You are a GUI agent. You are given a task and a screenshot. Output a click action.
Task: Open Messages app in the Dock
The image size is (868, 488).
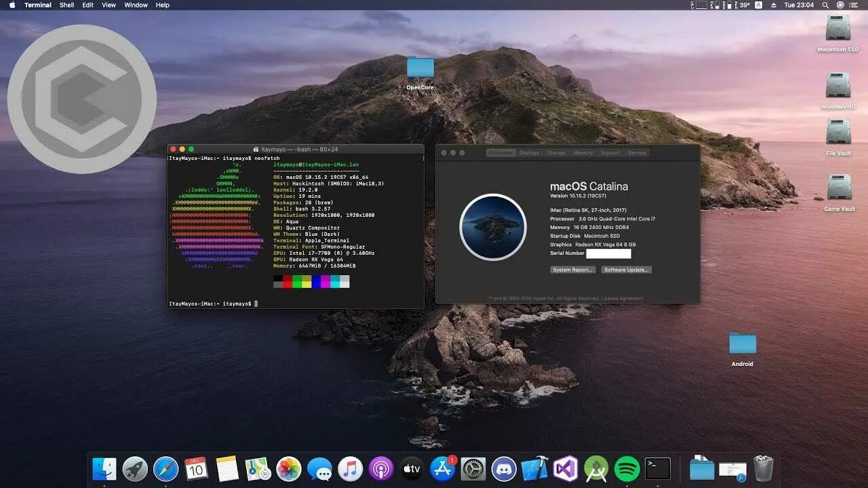pyautogui.click(x=319, y=468)
